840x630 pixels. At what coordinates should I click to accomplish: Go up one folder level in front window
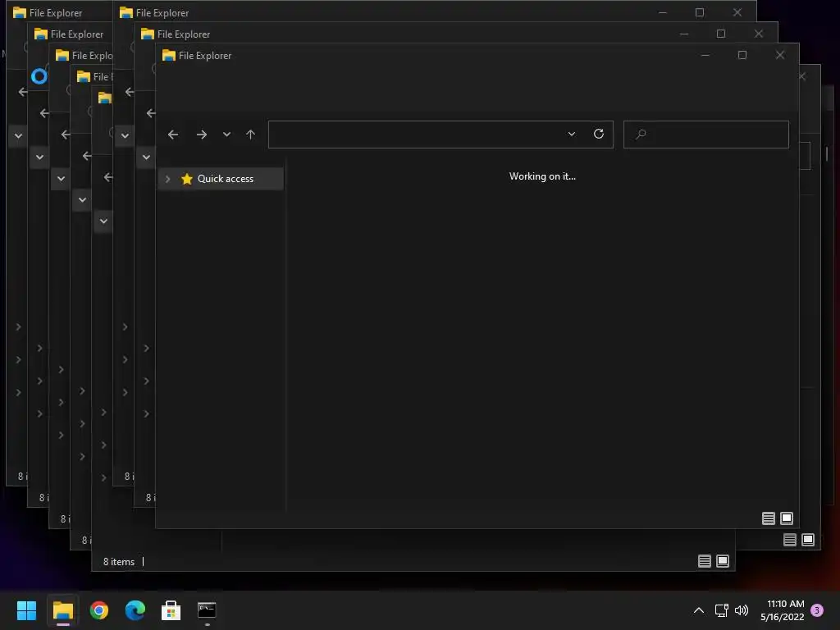[x=250, y=135]
